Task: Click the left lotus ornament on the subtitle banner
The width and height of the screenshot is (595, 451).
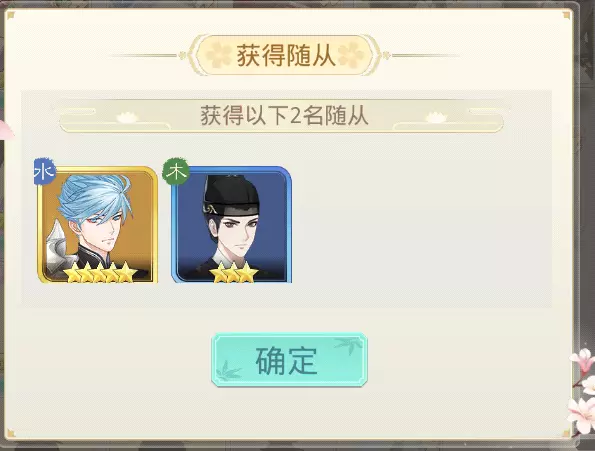Action: pos(127,117)
